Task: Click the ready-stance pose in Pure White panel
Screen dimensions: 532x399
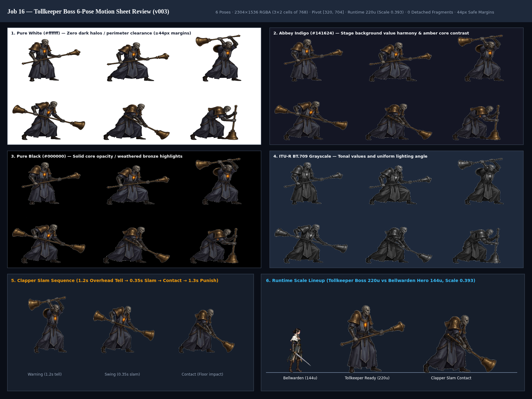Action: [x=51, y=60]
